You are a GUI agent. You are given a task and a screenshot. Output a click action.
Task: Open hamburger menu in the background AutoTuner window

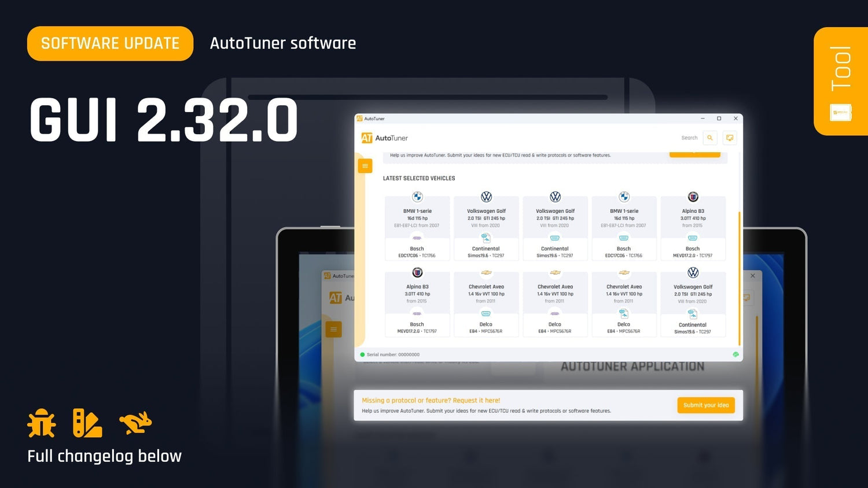click(x=333, y=329)
